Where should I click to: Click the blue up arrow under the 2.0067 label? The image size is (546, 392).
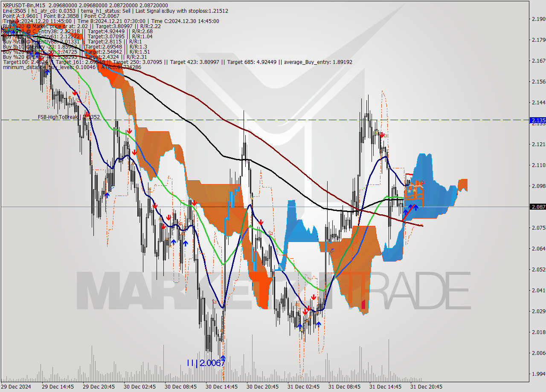click(x=223, y=358)
